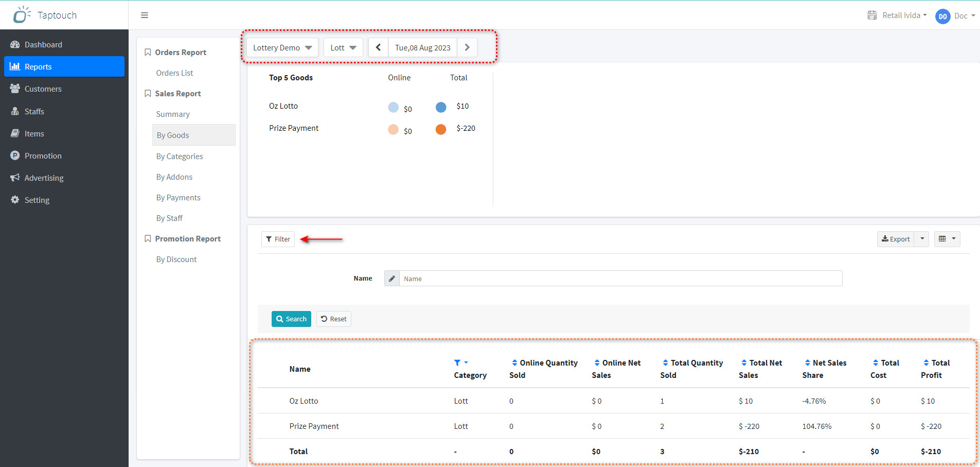
Task: Click the Staffs user icon
Action: tap(15, 111)
